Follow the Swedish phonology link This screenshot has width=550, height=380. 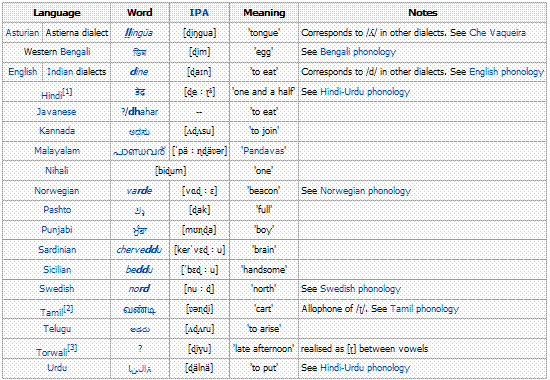(x=361, y=289)
